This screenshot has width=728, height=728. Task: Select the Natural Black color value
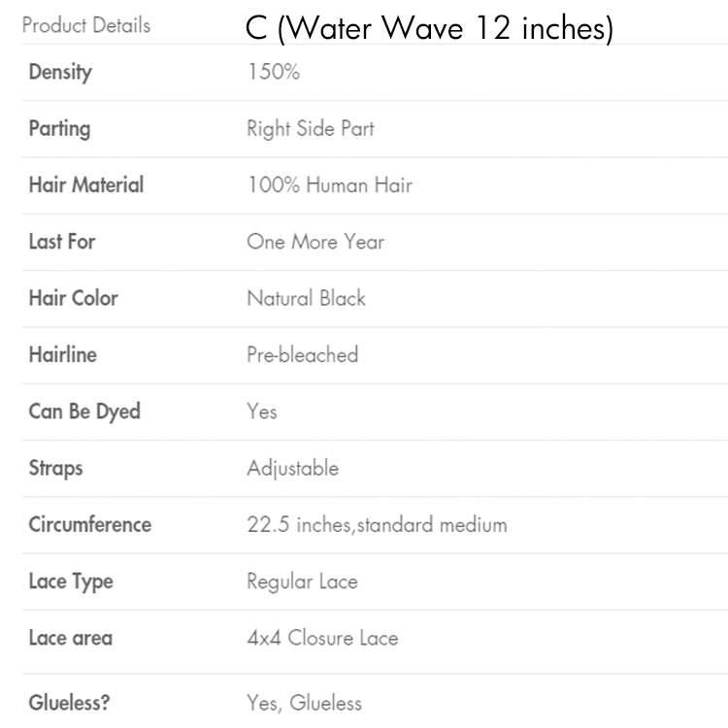coord(306,298)
